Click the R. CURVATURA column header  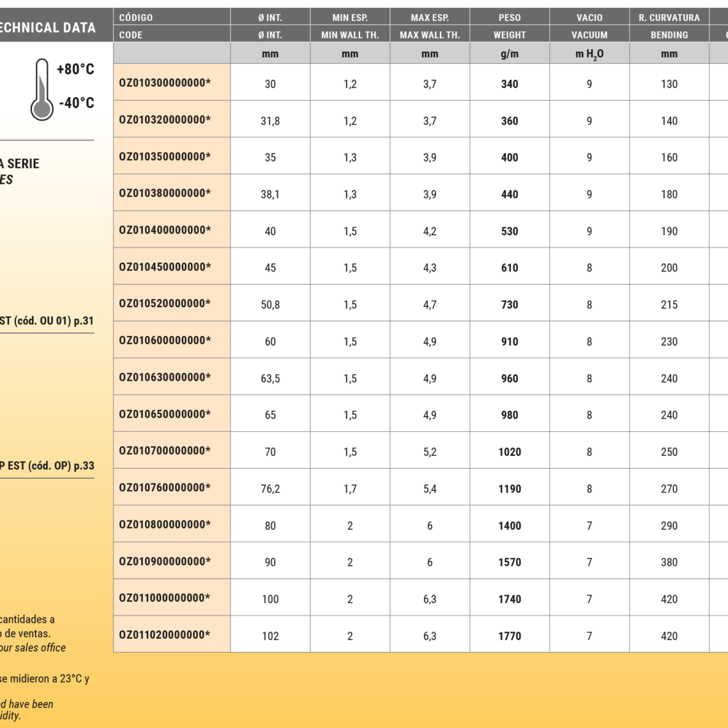pos(669,17)
